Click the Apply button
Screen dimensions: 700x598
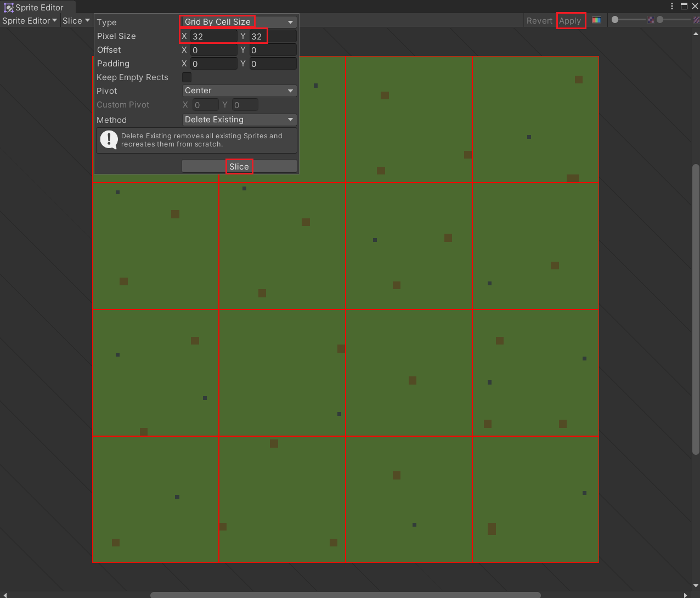click(x=570, y=21)
